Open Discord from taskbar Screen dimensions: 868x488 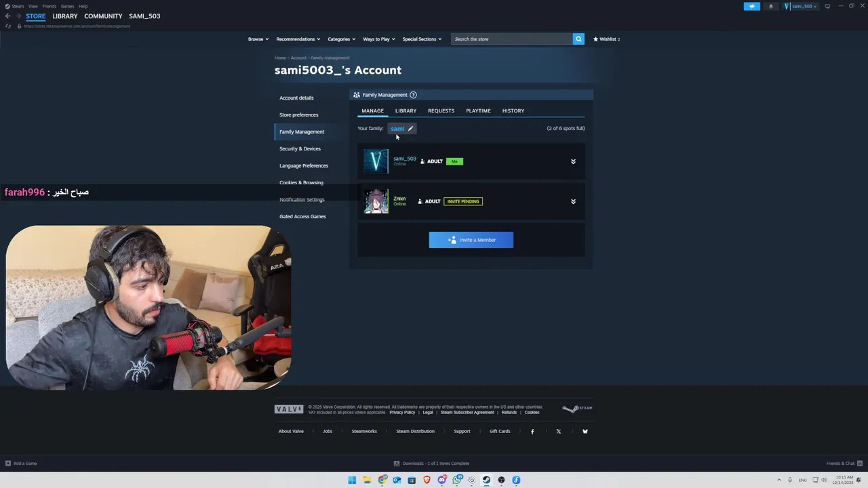click(441, 480)
